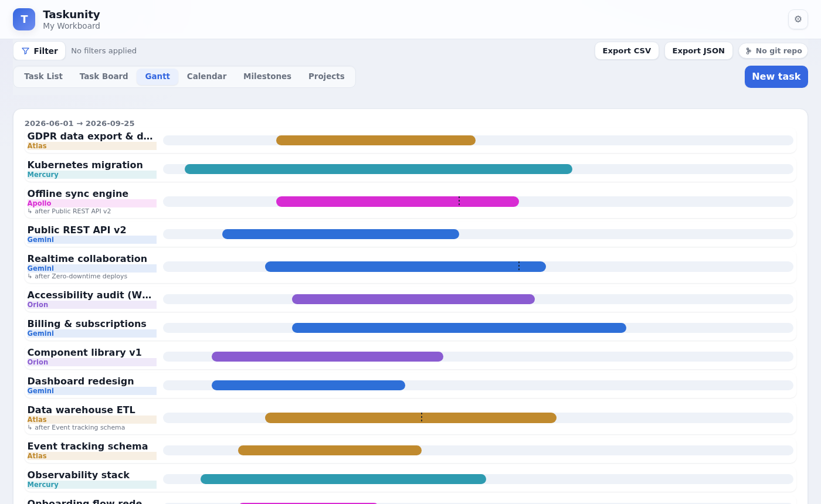Open the Milestones tab
The width and height of the screenshot is (821, 504).
click(x=267, y=77)
